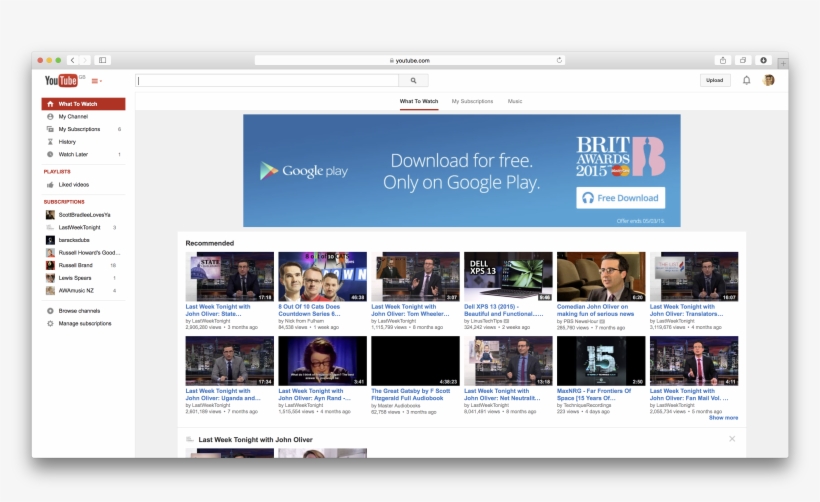Select What To Watch in sidebar
The width and height of the screenshot is (820, 502).
(84, 104)
